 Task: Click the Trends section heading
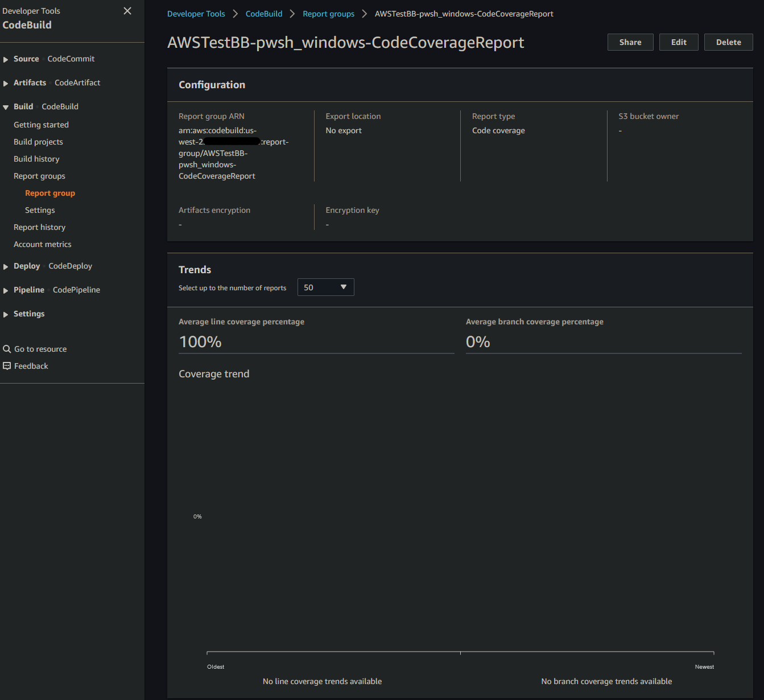(x=195, y=270)
